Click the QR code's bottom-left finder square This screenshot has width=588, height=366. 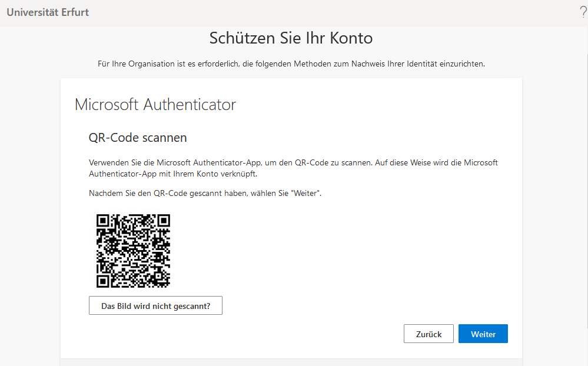103,281
